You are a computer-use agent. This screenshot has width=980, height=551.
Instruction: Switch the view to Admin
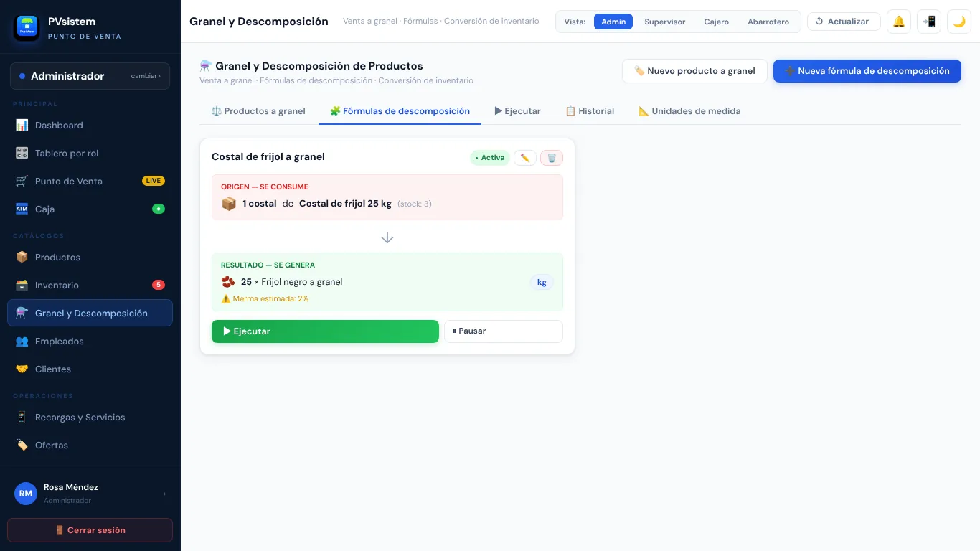pyautogui.click(x=613, y=22)
